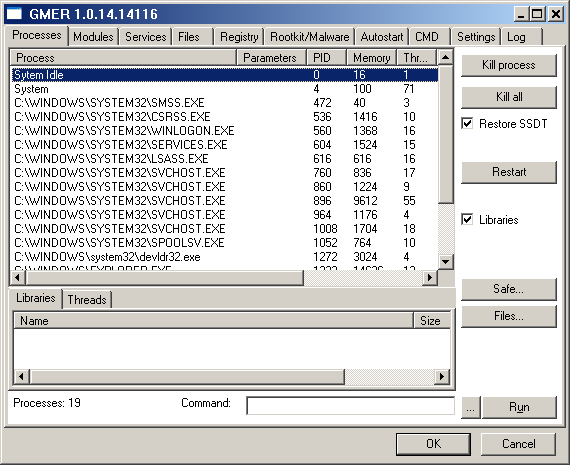The height and width of the screenshot is (465, 570).
Task: Click the Kill all button
Action: click(x=509, y=97)
